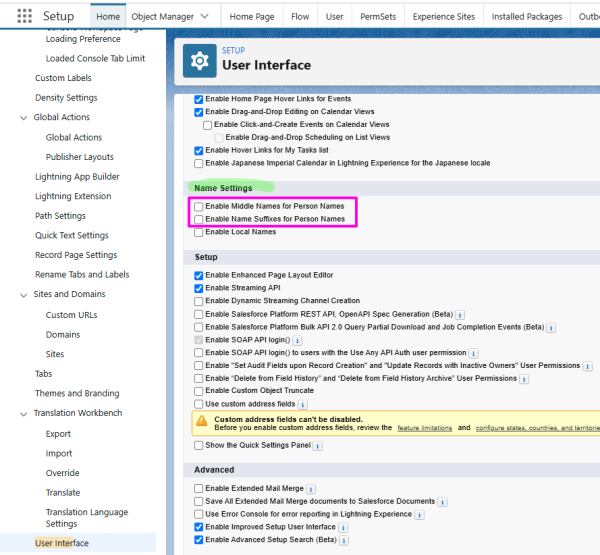This screenshot has height=555, width=600.
Task: Click info icon beside Use custom address fields
Action: (303, 405)
